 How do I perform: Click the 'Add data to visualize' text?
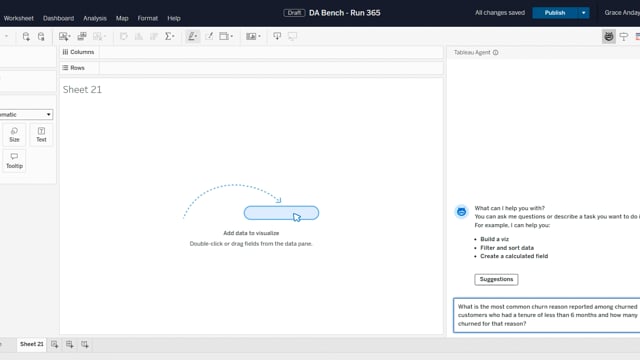coord(251,233)
